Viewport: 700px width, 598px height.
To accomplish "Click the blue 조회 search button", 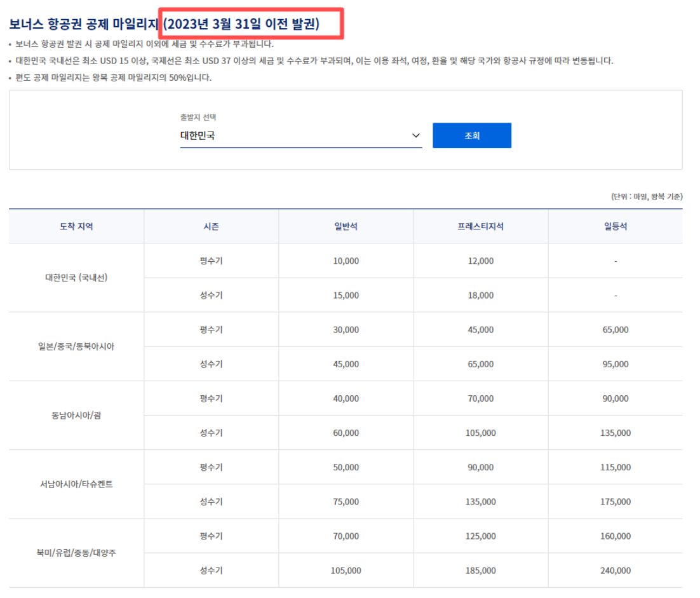I will click(471, 135).
